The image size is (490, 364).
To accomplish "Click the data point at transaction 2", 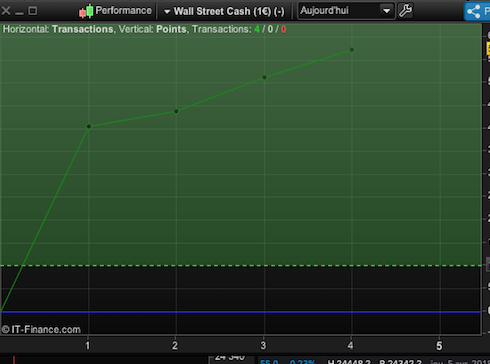I will click(176, 111).
